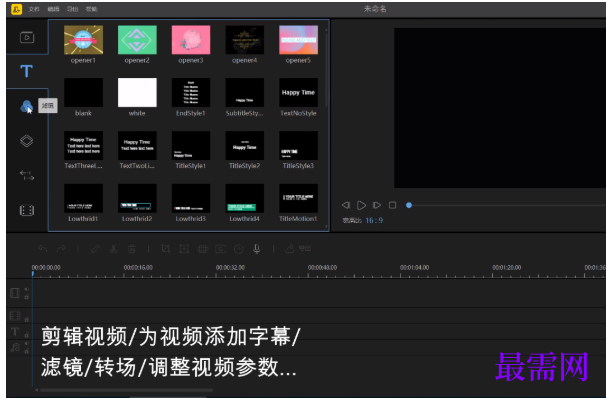
Task: Click the clock Duration tool icon
Action: coord(239,249)
